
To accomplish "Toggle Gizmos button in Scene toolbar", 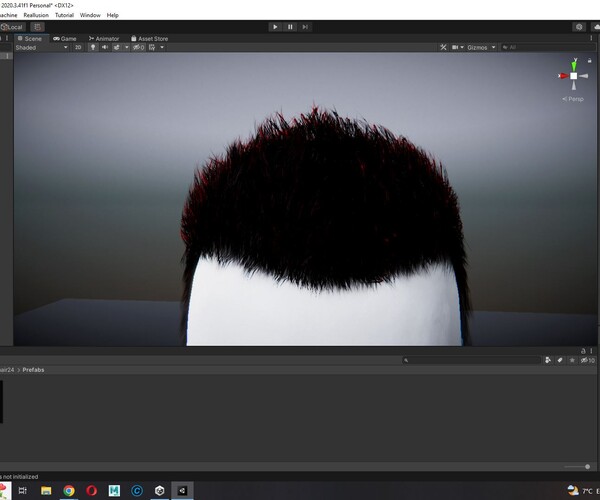I will coord(477,47).
